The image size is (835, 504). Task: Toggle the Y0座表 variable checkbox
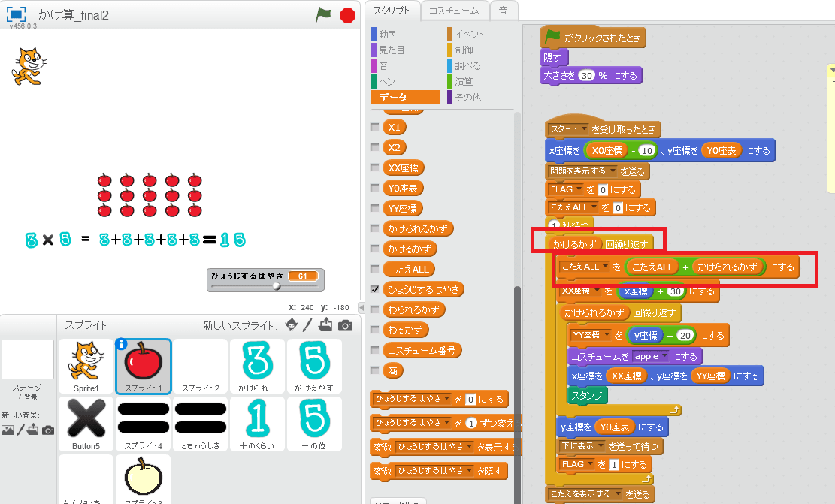[375, 188]
